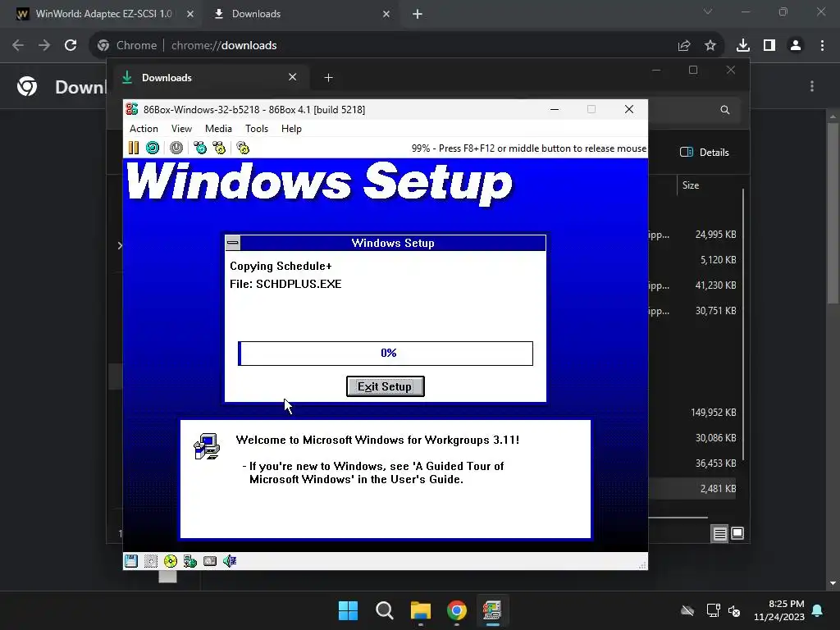Viewport: 840px width, 630px height.
Task: Reload the Chrome downloads page
Action: (71, 46)
